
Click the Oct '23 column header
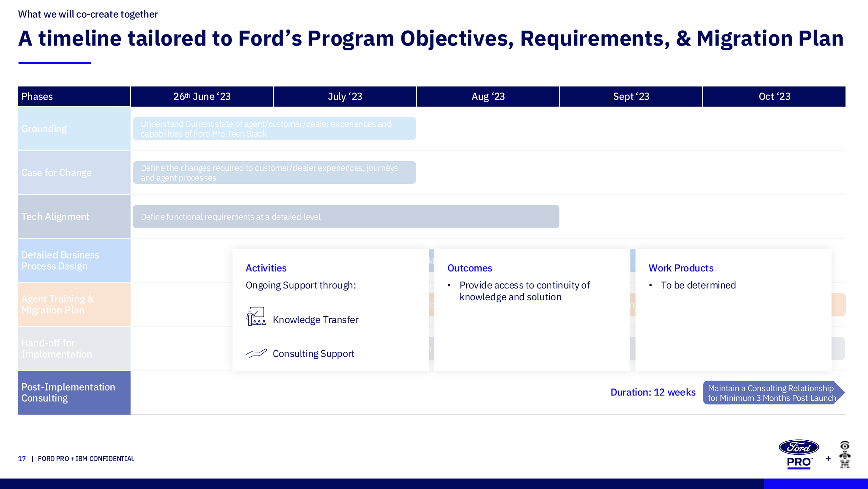click(x=774, y=96)
